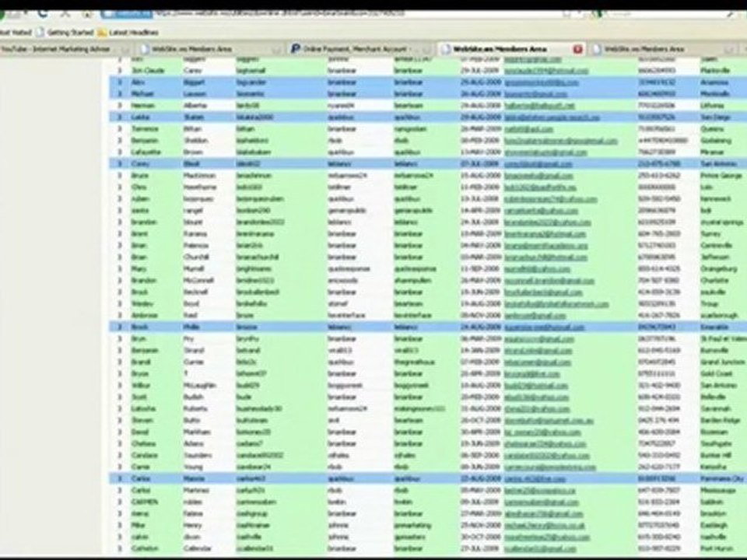Select the first name cell "Chelsea"
The width and height of the screenshot is (747, 560).
(143, 444)
